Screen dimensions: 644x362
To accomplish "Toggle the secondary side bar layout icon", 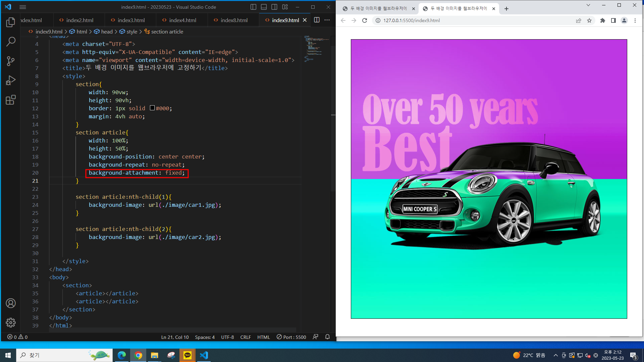I will (274, 7).
